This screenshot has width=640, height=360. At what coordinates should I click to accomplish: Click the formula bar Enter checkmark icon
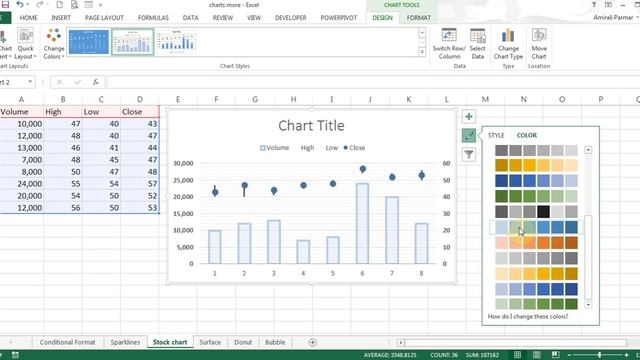click(78, 82)
